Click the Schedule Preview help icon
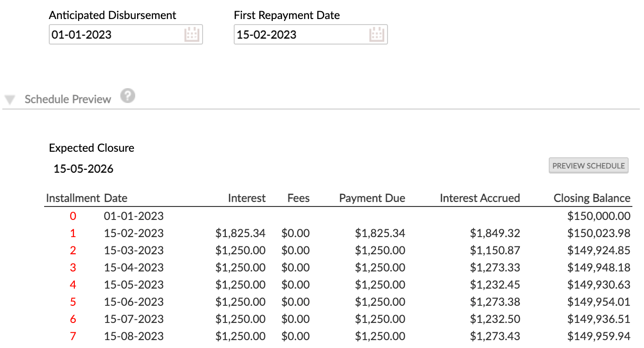 (x=128, y=97)
